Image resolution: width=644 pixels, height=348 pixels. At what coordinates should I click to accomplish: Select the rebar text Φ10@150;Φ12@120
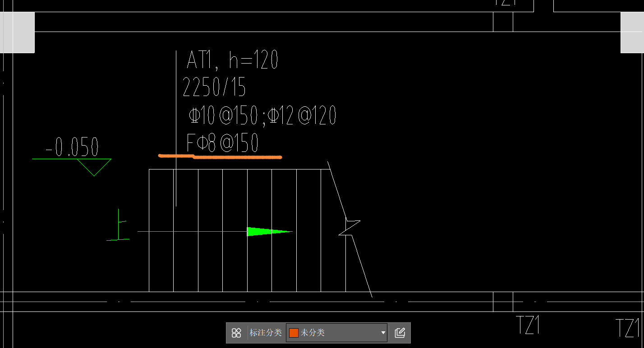[x=262, y=116]
